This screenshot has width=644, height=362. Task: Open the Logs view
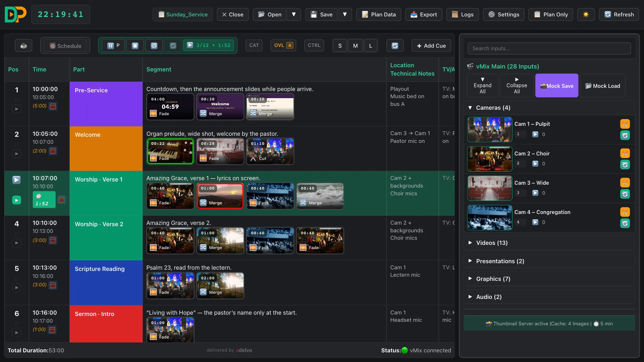(462, 14)
